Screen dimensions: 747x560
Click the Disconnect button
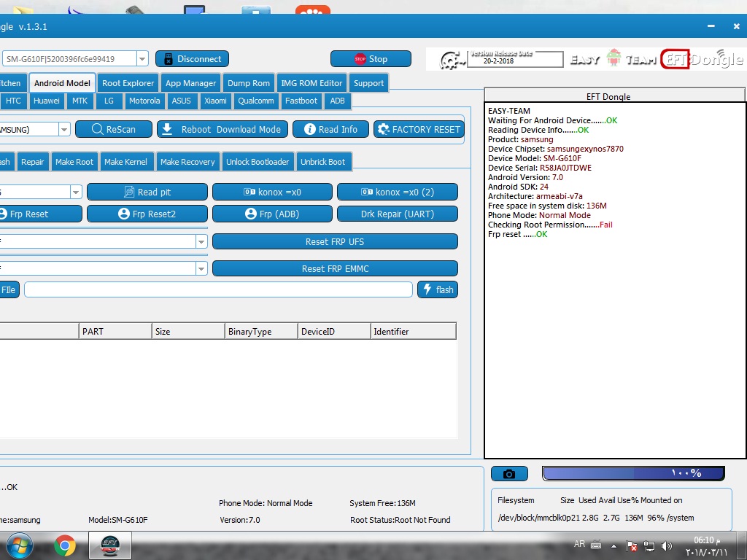tap(192, 59)
